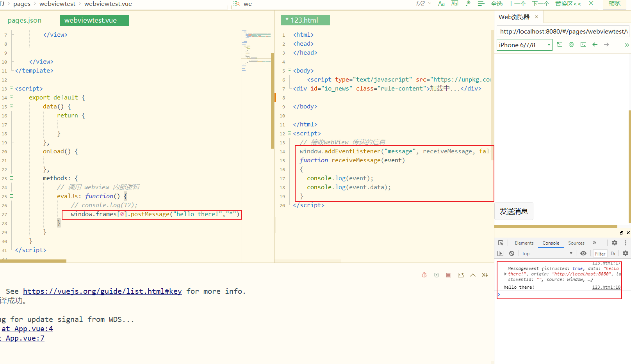The image size is (631, 364).
Task: Click the 预览 preview button
Action: coord(615,4)
